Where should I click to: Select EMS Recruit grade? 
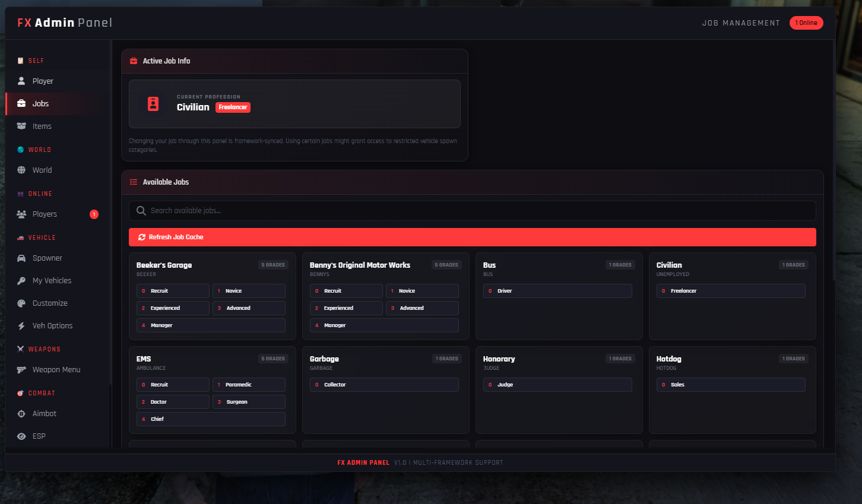(173, 385)
